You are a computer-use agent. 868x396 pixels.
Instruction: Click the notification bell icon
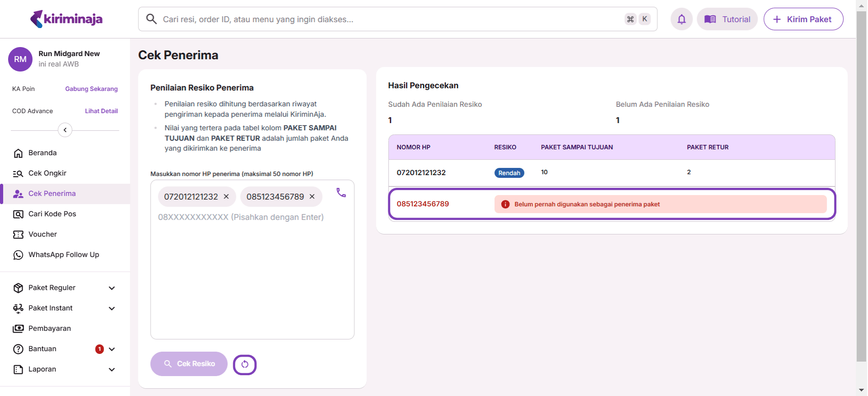[x=681, y=19]
